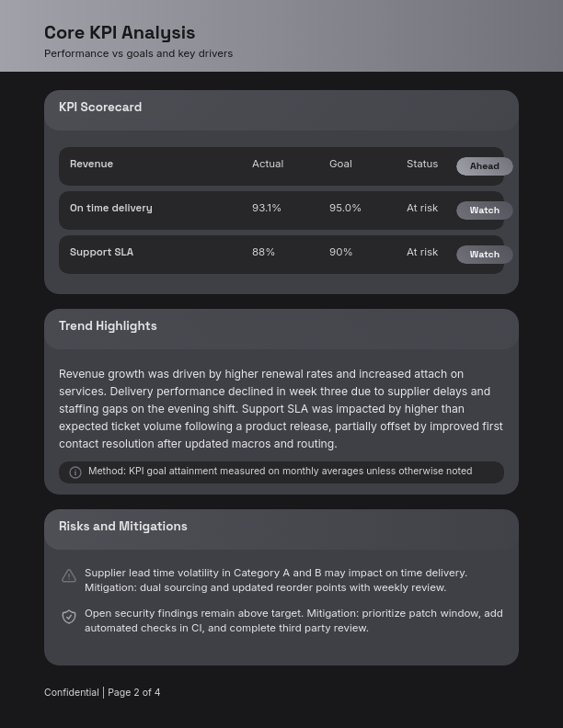Click the 93.1% actual delivery value
The image size is (563, 728).
[267, 209]
